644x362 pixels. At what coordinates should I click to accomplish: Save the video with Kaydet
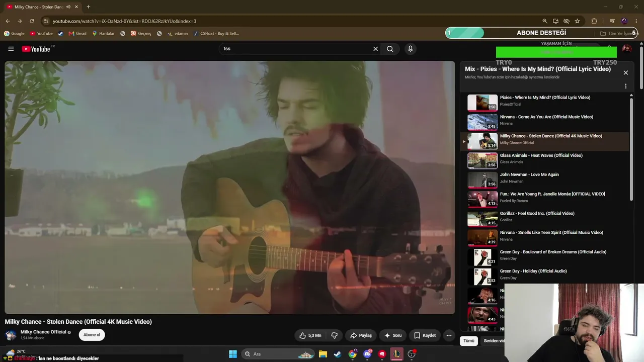pos(425,335)
